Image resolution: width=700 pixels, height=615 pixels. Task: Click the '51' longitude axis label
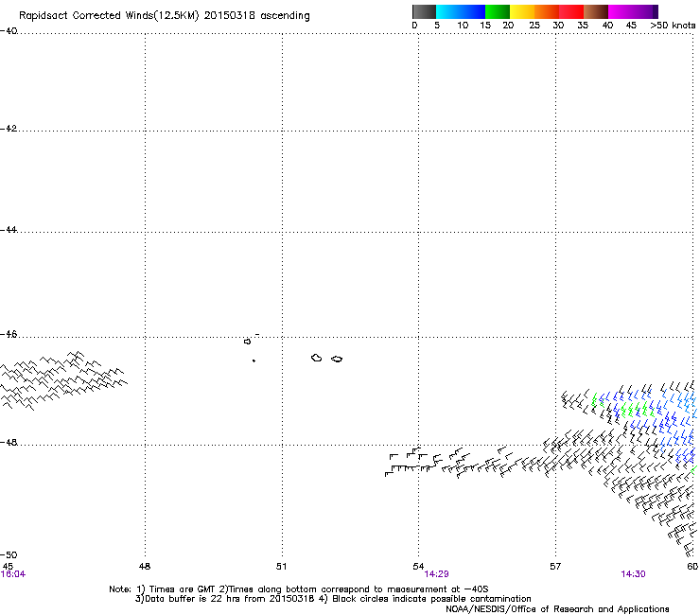[x=281, y=567]
